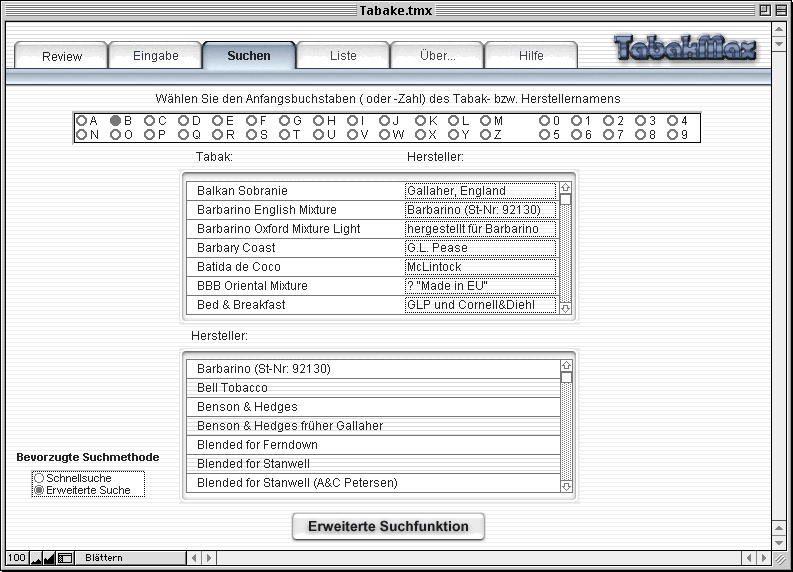This screenshot has height=572, width=793.
Task: Select letter B radio button
Action: click(x=115, y=120)
